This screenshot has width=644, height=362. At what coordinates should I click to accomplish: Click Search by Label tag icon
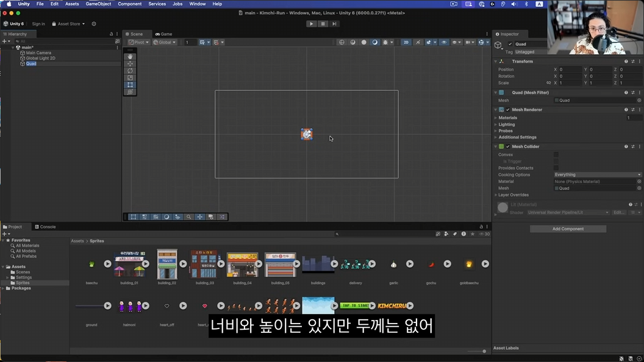coord(455,234)
